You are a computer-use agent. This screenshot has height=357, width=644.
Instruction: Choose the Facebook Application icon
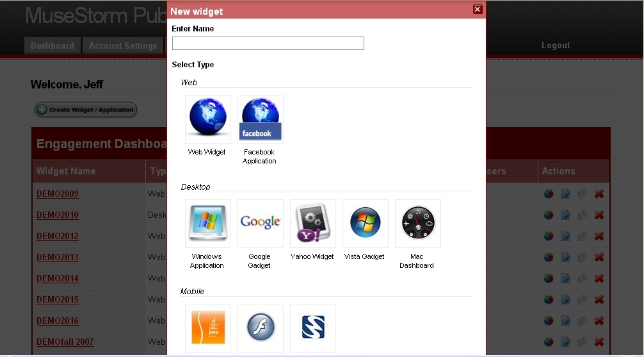[261, 119]
